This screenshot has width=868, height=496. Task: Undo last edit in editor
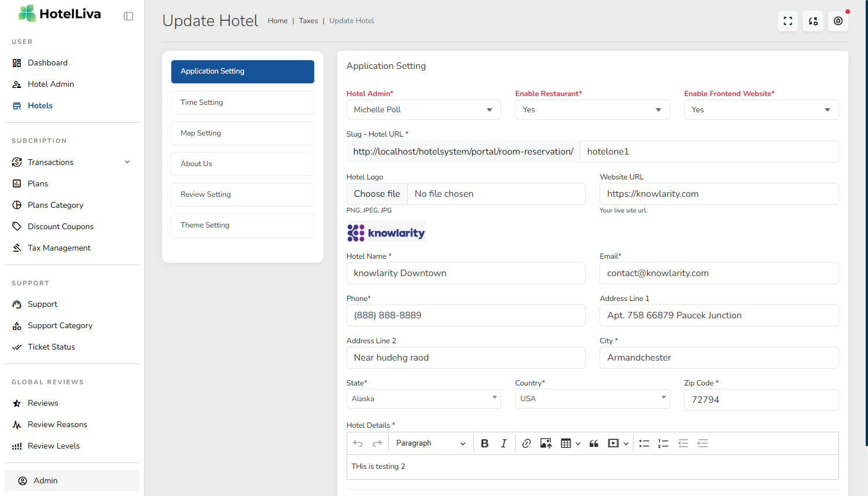[x=358, y=443]
